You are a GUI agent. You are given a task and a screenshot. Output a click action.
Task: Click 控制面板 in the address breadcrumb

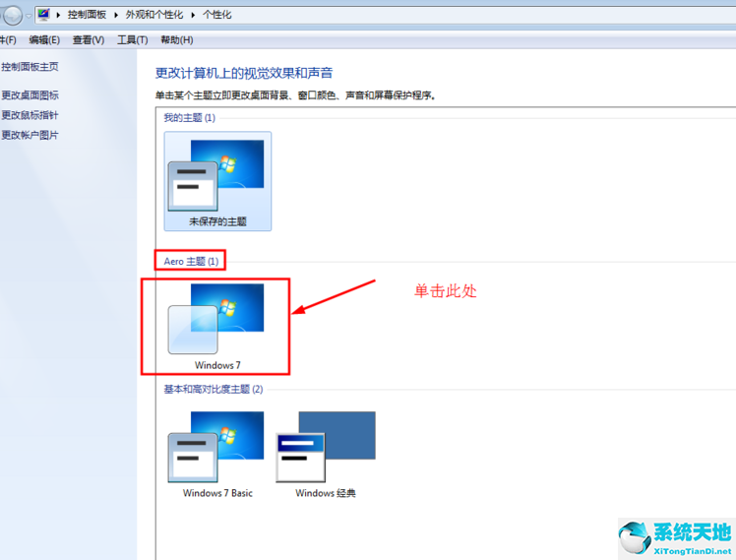click(x=87, y=15)
